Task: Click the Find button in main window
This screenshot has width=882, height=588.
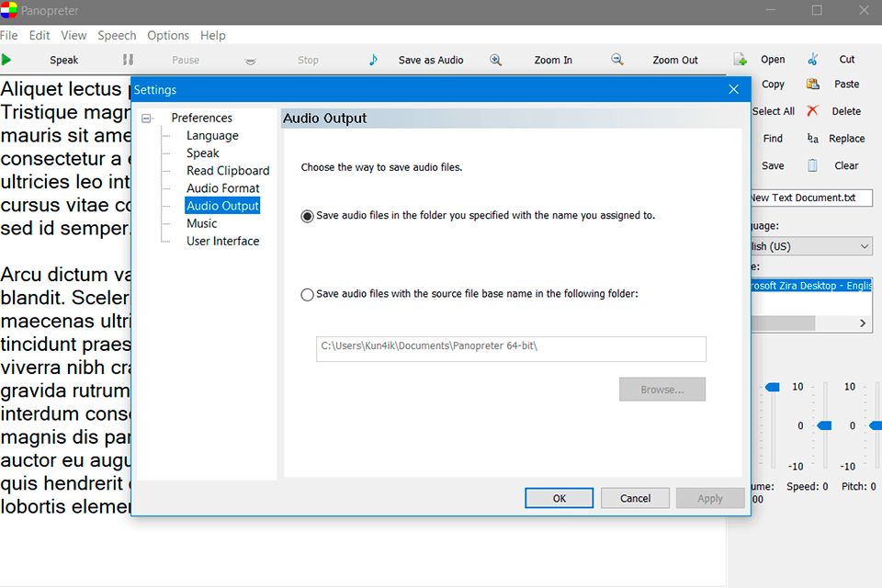Action: click(x=773, y=138)
